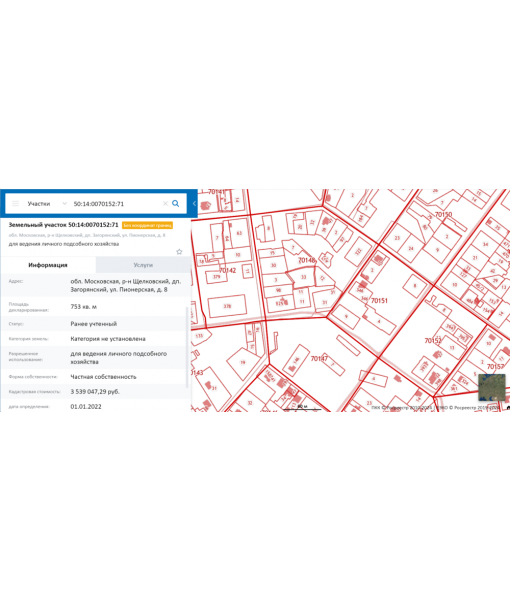This screenshot has height=600, width=510.
Task: Click parcel 378 in quarter 70142
Action: [x=227, y=306]
